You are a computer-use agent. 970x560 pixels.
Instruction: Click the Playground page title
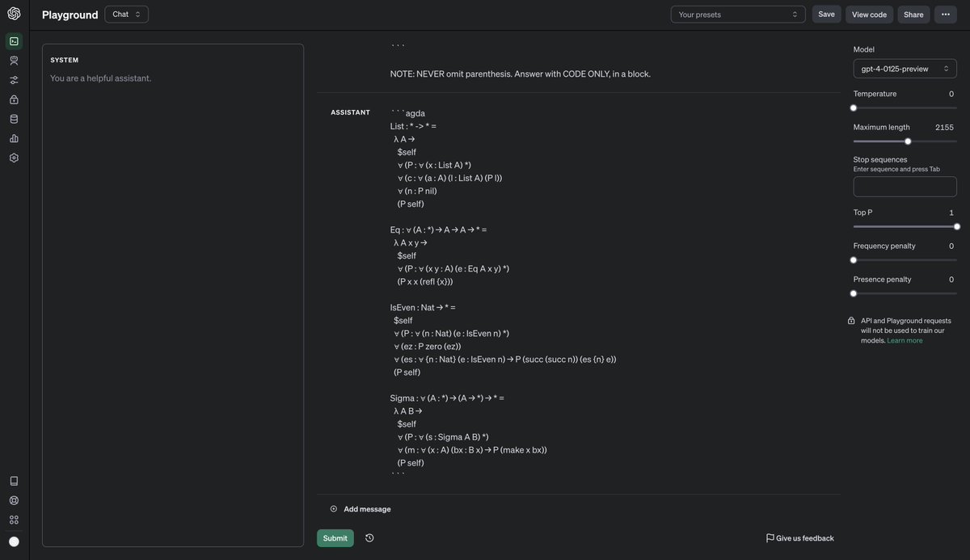[x=70, y=15]
